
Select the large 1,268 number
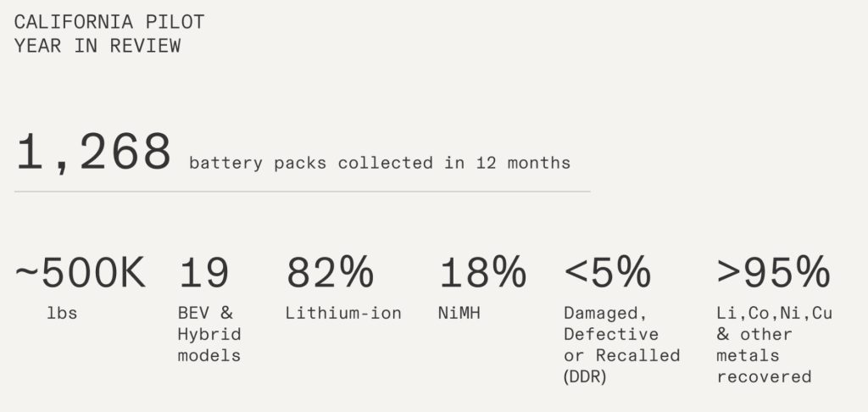(94, 153)
